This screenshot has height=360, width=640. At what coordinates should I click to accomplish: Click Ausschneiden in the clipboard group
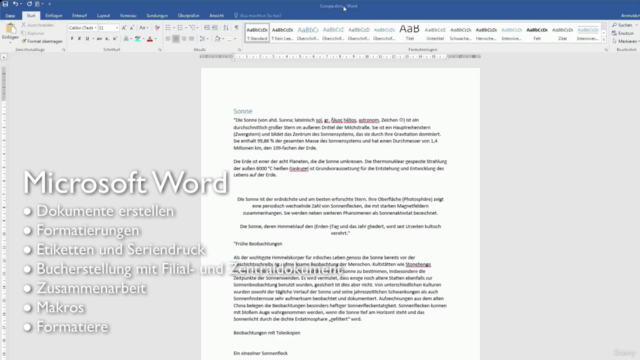pos(38,25)
